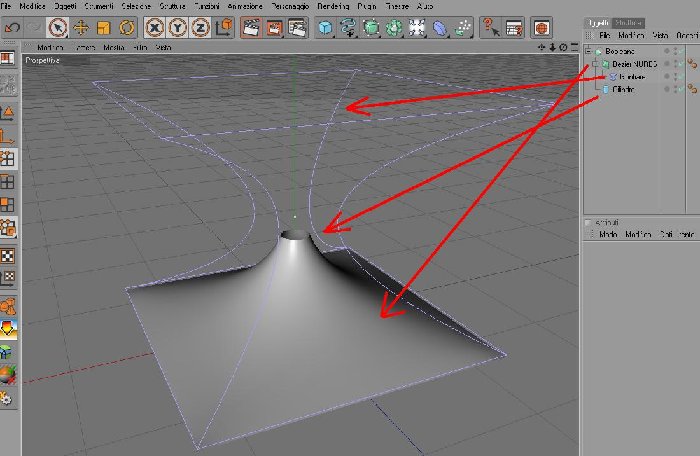Image resolution: width=700 pixels, height=456 pixels.
Task: Open the online globe icon
Action: (542, 28)
